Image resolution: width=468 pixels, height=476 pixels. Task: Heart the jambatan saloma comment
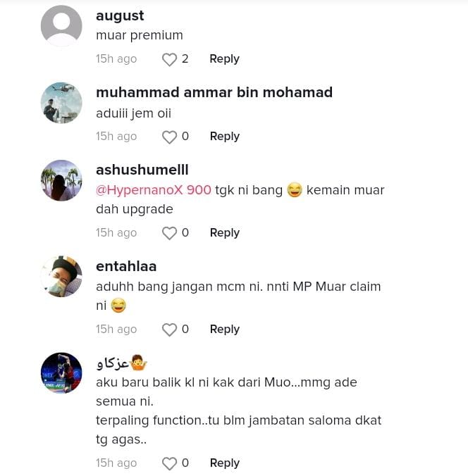click(x=169, y=463)
